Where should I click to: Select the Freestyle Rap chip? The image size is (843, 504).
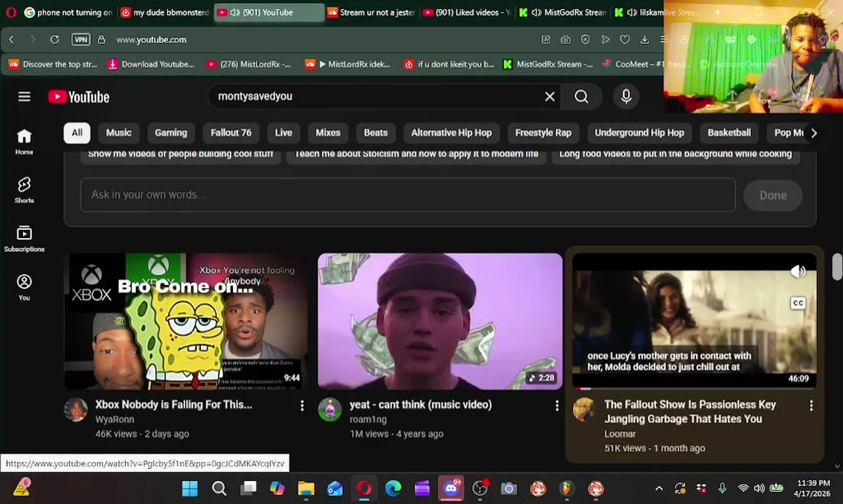[x=543, y=132]
